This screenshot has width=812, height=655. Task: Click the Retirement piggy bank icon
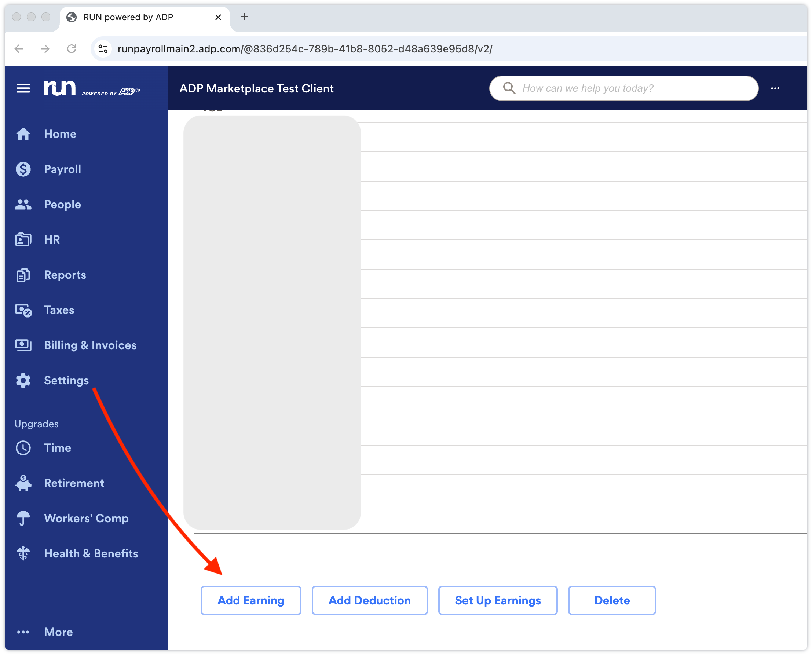pyautogui.click(x=23, y=483)
